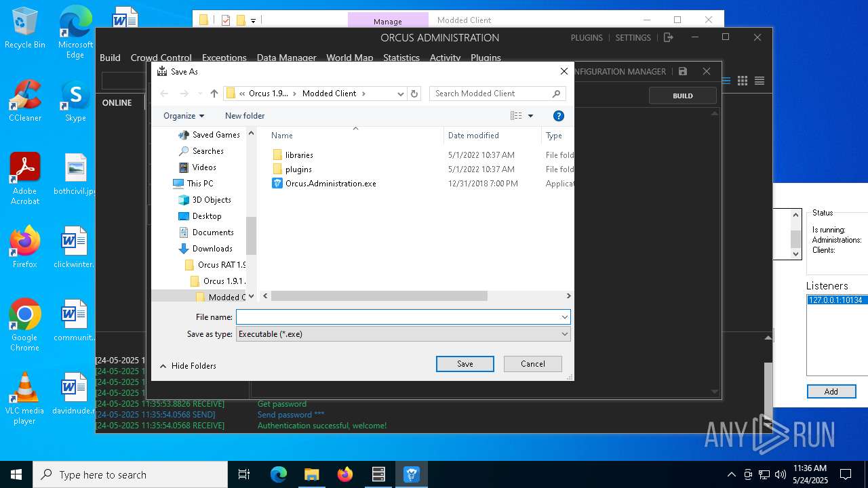The height and width of the screenshot is (488, 868).
Task: Click the logout icon in Orcus title bar
Action: (x=669, y=38)
